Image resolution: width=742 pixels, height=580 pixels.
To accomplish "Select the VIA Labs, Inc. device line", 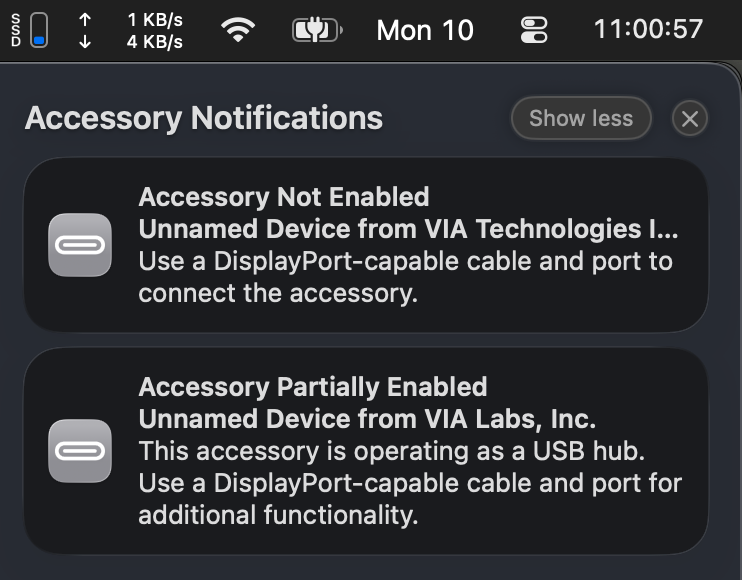I will pos(367,419).
